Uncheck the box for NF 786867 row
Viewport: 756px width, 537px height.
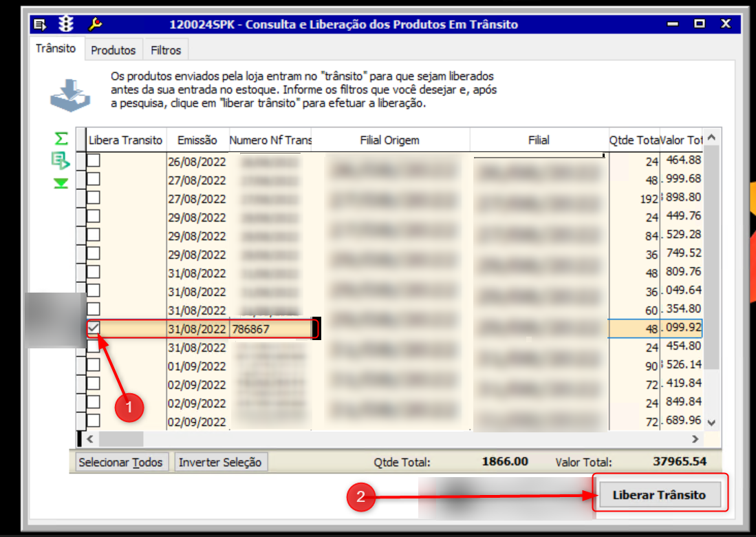94,328
